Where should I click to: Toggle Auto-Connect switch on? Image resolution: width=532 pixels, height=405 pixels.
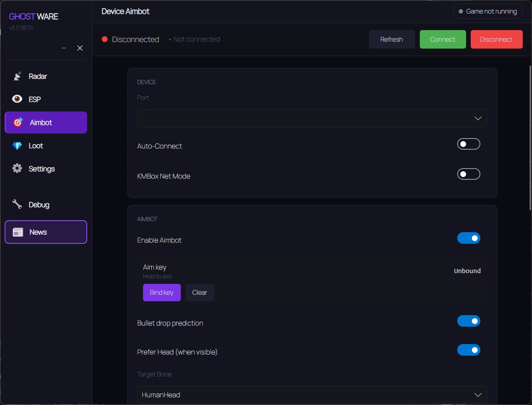pos(469,144)
